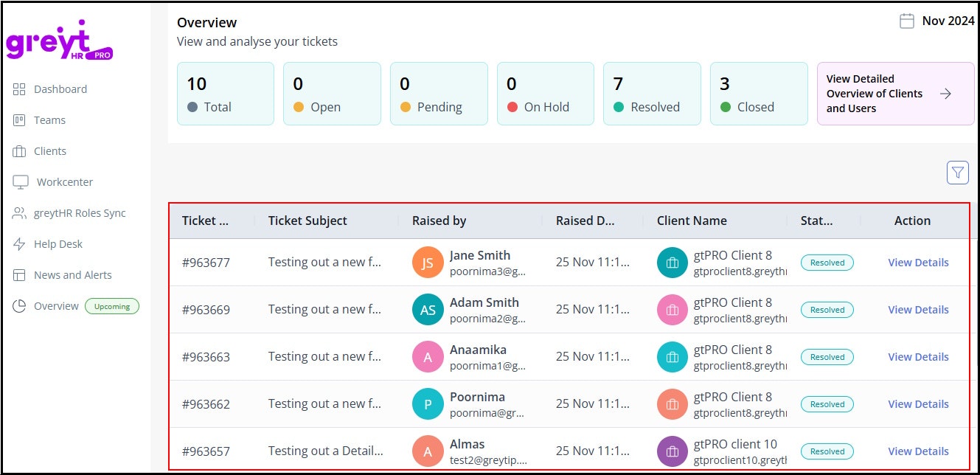Click the Total tickets card
This screenshot has height=475, width=980.
[x=226, y=94]
